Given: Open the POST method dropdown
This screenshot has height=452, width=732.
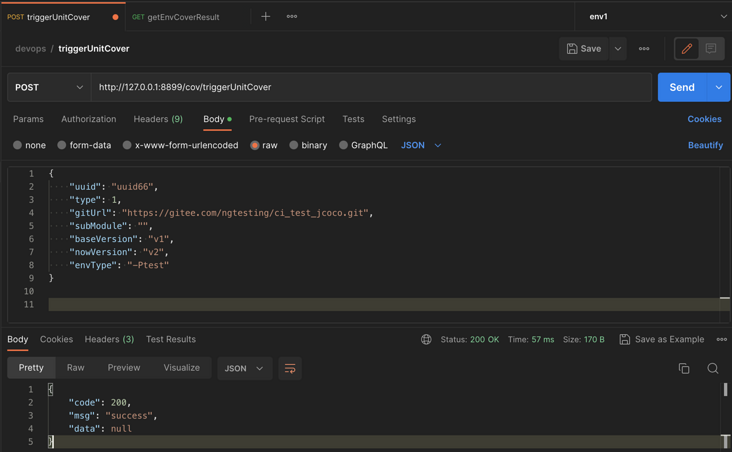Looking at the screenshot, I should pyautogui.click(x=49, y=87).
